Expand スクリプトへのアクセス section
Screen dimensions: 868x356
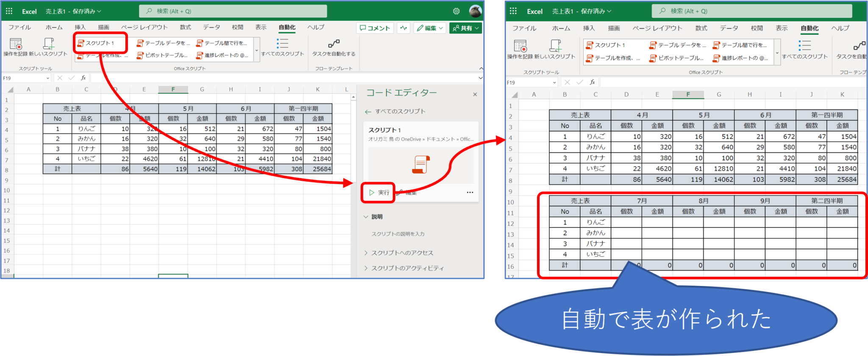pos(402,253)
